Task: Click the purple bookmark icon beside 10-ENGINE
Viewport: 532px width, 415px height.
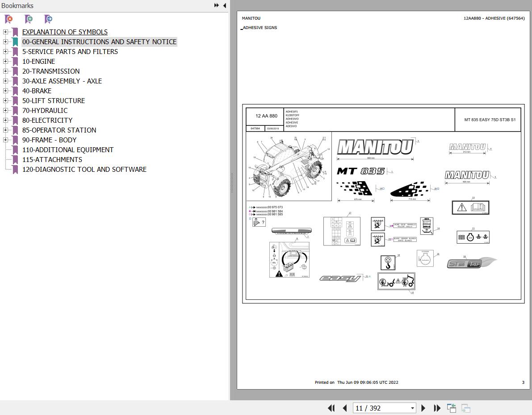Action: (x=15, y=62)
